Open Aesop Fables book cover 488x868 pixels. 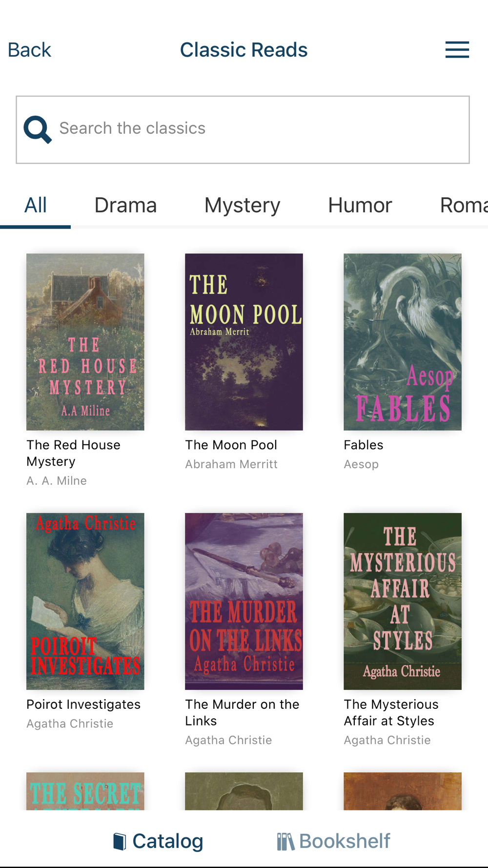click(403, 342)
